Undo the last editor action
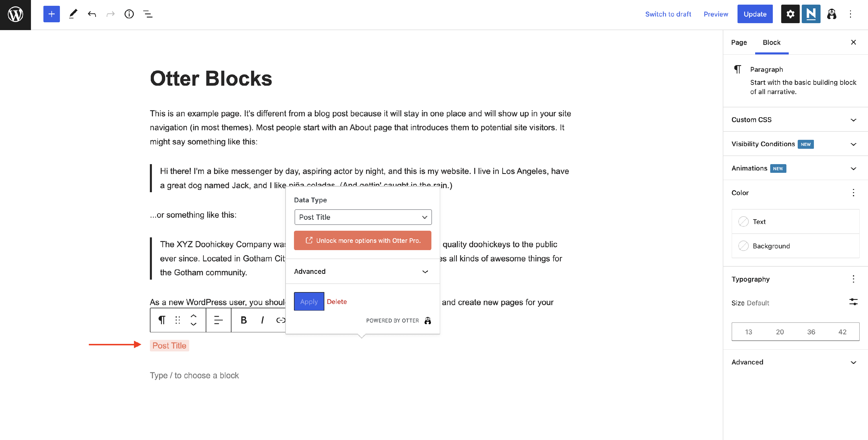The image size is (868, 440). [x=92, y=14]
